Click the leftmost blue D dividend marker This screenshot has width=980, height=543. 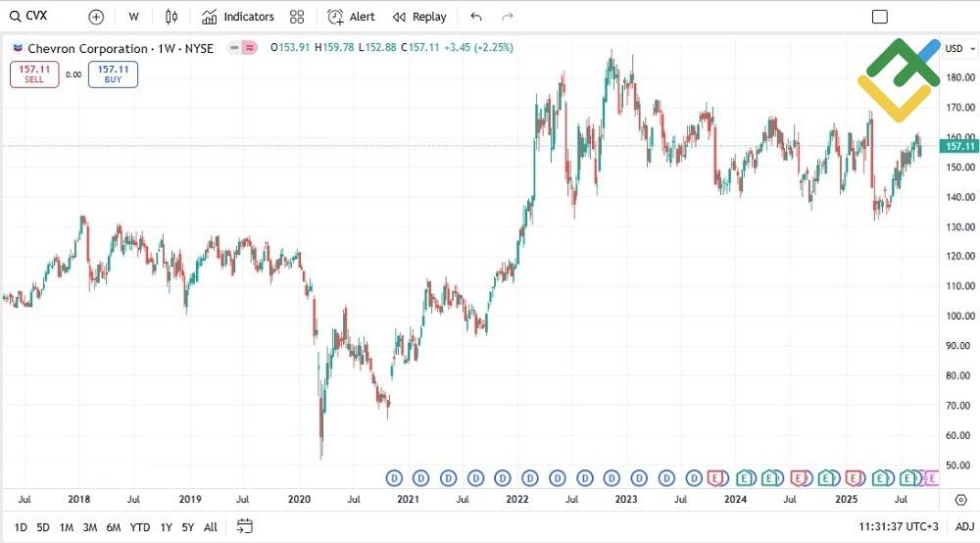tap(394, 478)
